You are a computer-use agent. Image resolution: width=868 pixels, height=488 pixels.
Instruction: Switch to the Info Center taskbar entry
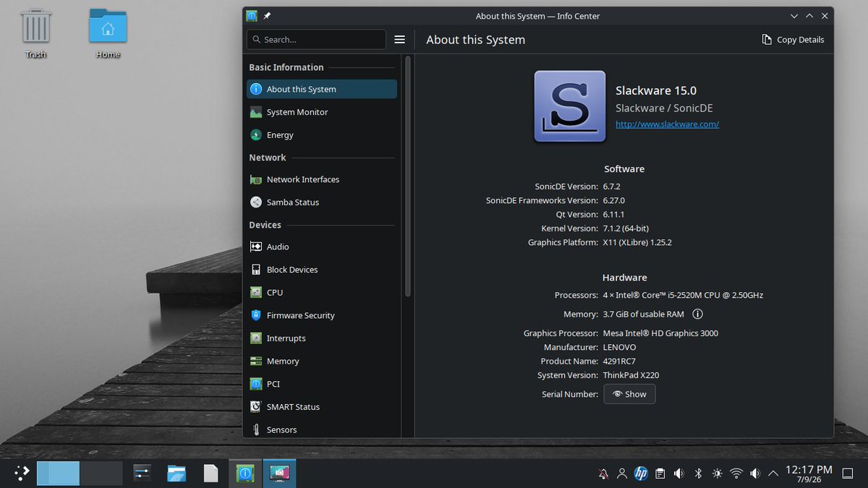(x=245, y=474)
